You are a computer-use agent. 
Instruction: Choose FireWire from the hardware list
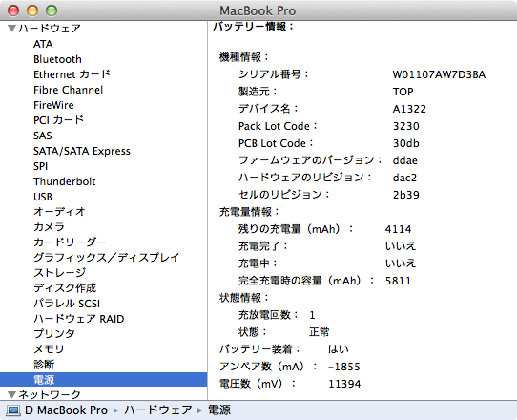point(53,105)
